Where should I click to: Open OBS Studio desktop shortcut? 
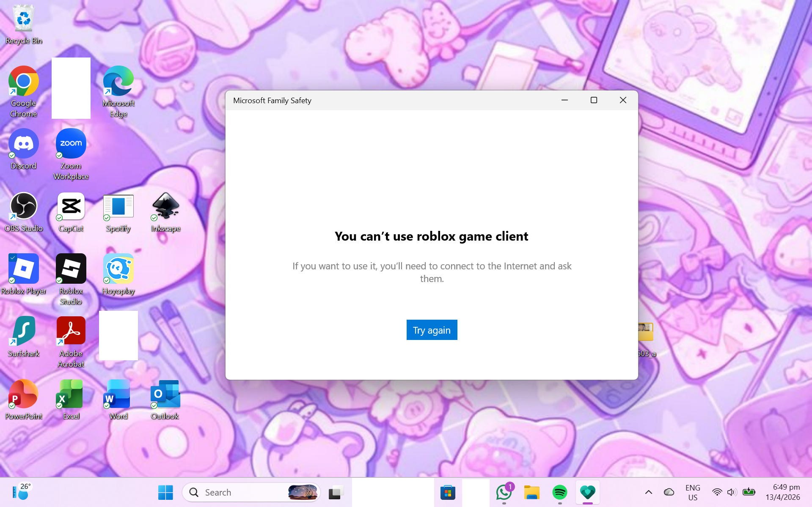pos(24,212)
